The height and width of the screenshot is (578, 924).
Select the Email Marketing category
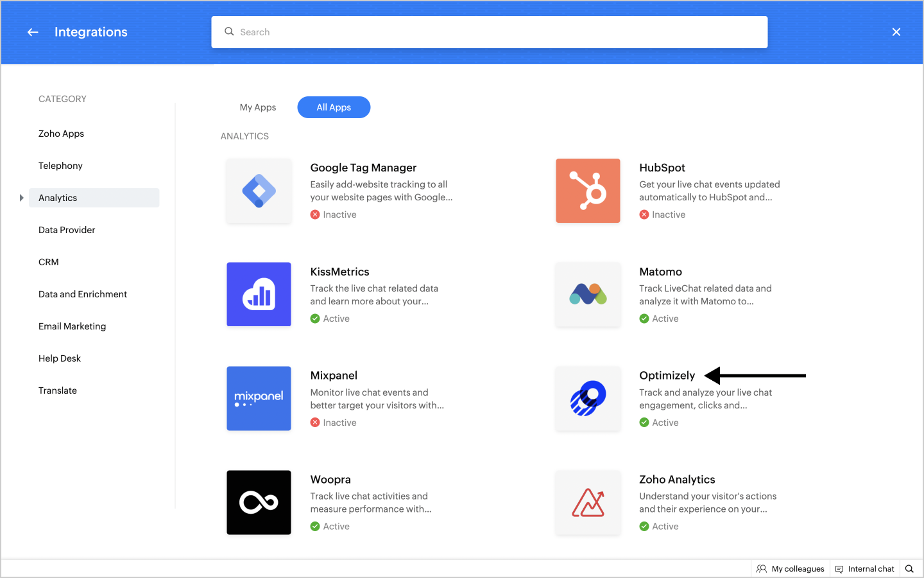tap(72, 326)
